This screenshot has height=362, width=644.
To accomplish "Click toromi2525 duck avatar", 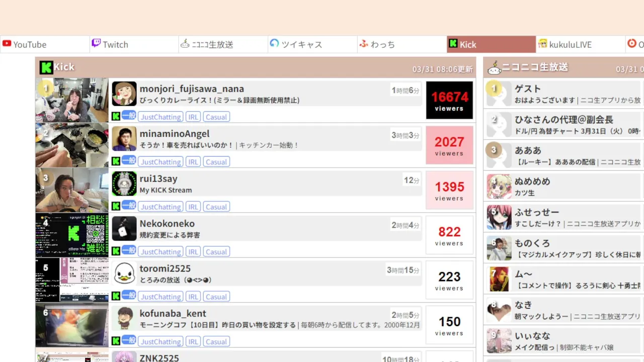I will [124, 274].
